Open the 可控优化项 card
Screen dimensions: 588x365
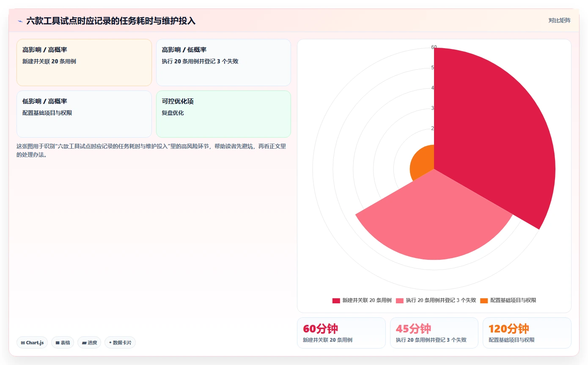pos(223,114)
